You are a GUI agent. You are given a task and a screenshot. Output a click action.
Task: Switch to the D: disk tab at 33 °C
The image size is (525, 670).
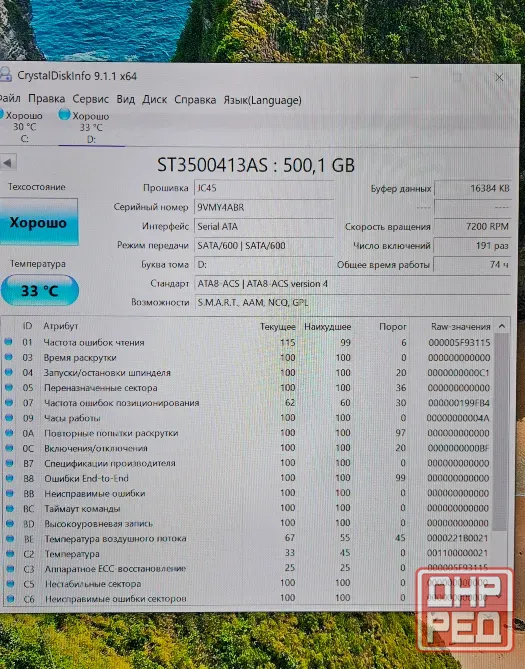[x=91, y=127]
